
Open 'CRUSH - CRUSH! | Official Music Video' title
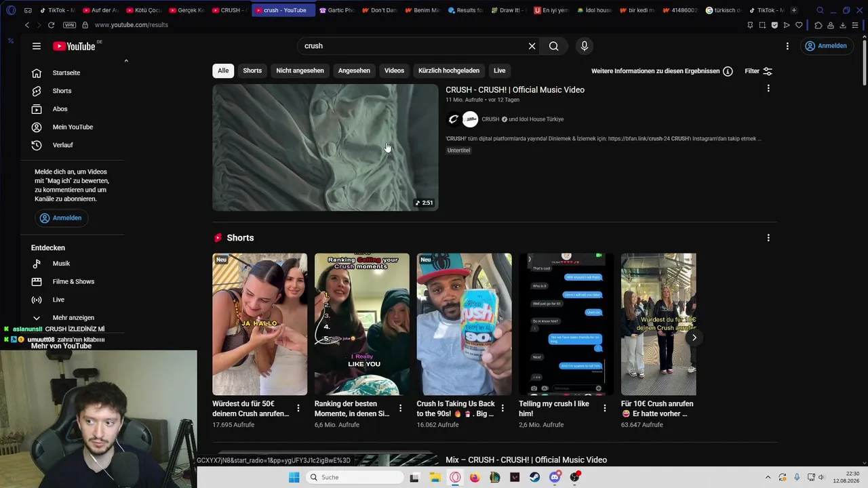click(515, 89)
